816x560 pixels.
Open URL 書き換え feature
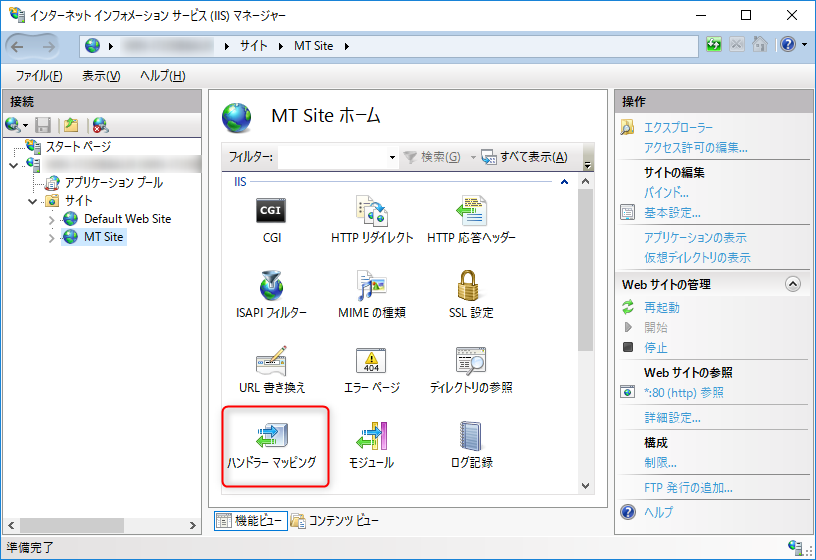tap(271, 363)
